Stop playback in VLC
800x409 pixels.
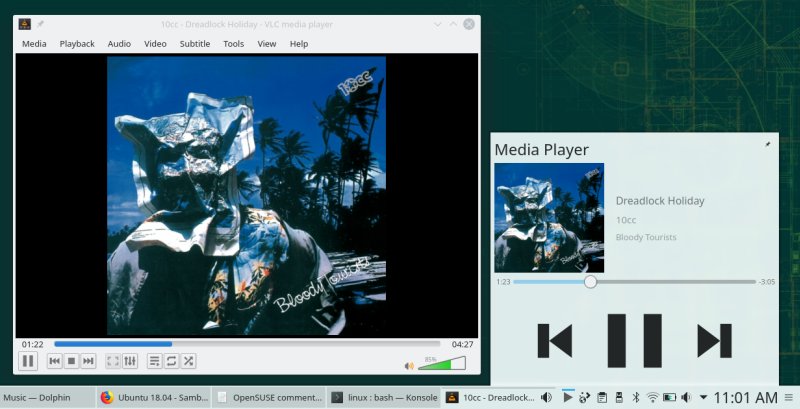[x=71, y=361]
